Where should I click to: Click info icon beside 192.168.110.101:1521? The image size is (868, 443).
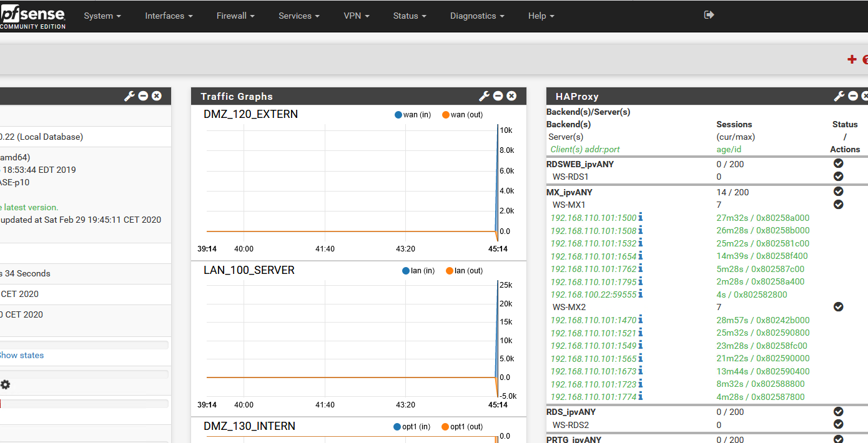click(x=640, y=333)
